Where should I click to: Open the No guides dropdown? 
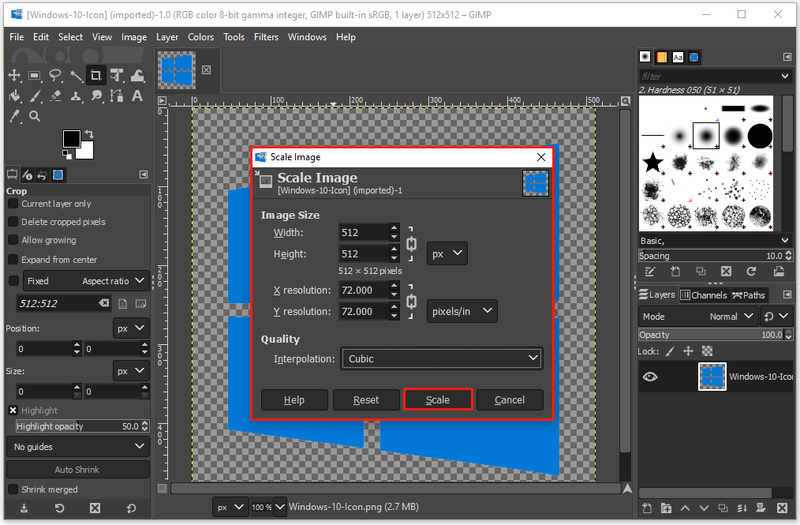click(78, 447)
